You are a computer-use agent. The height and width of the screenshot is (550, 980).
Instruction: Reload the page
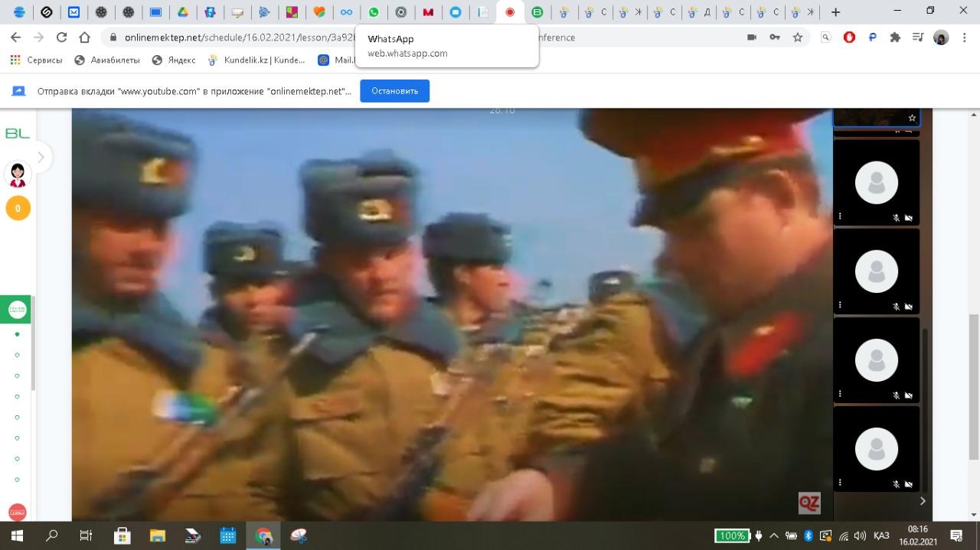click(x=61, y=37)
